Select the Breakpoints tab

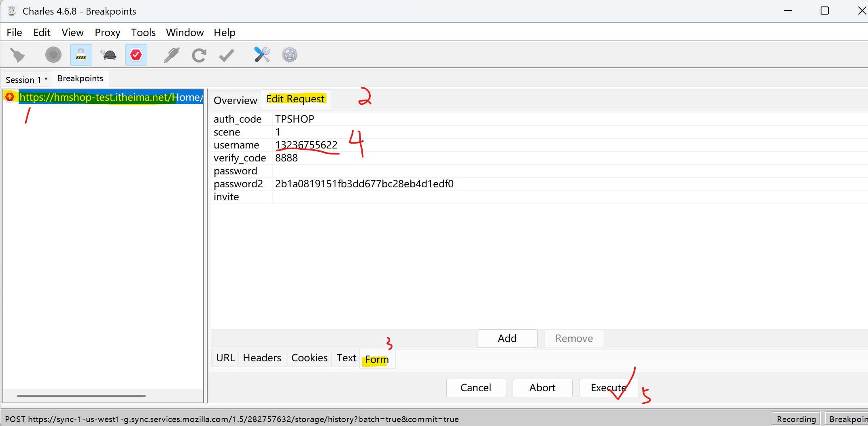click(80, 78)
